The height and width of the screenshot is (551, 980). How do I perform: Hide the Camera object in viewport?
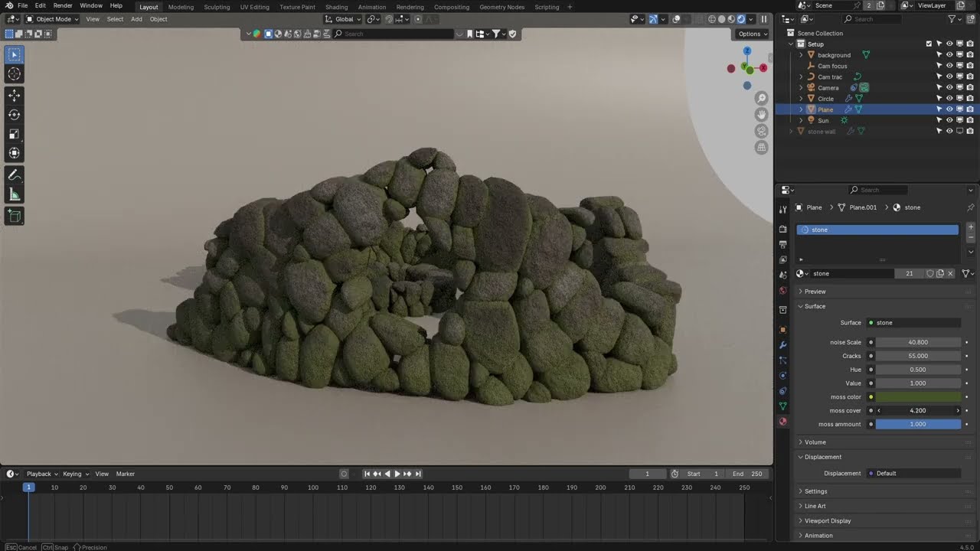point(949,88)
